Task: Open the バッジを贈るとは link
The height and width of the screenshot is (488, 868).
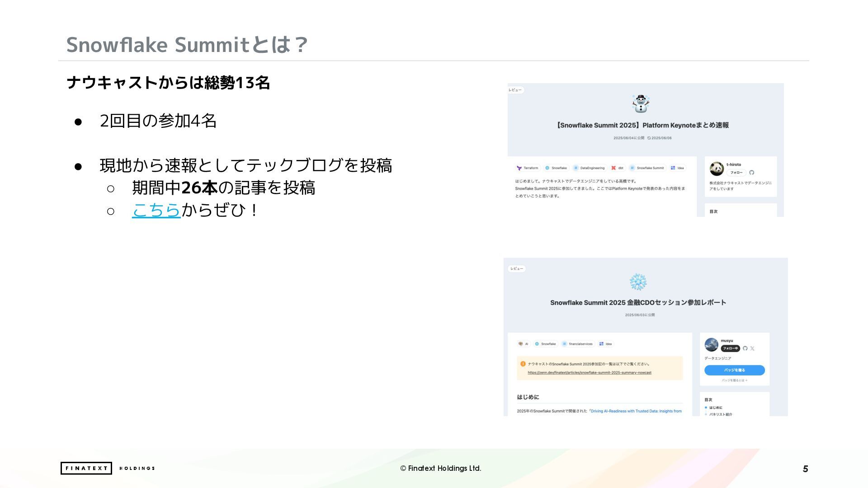Action: click(x=735, y=380)
